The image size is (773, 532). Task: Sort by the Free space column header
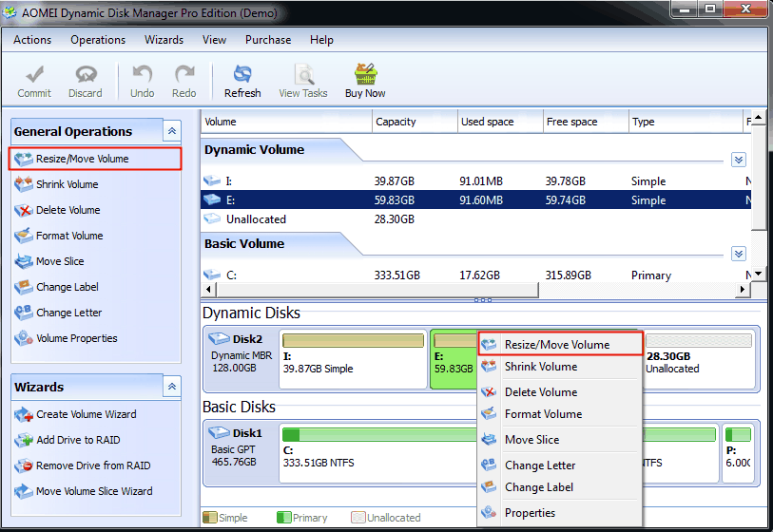pyautogui.click(x=586, y=122)
